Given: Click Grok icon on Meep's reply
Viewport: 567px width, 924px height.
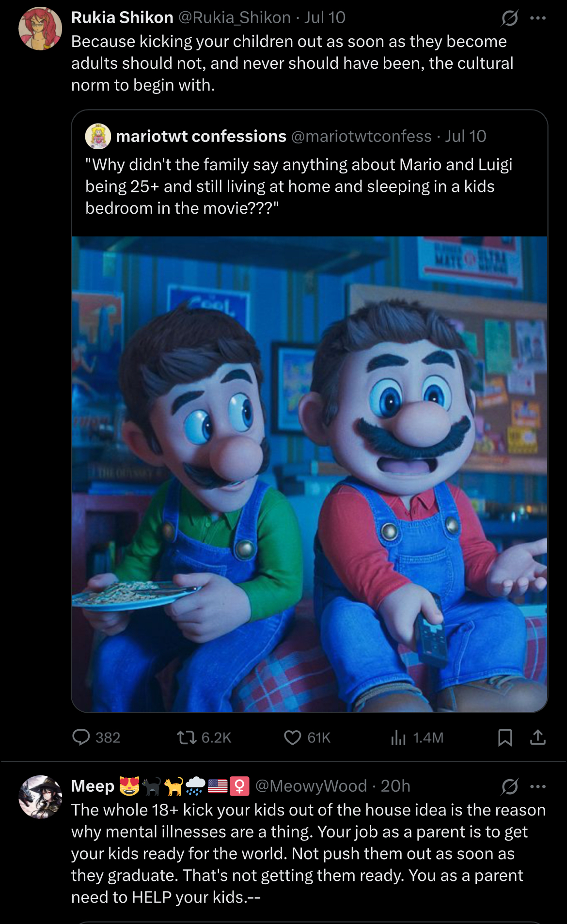Looking at the screenshot, I should click(510, 786).
